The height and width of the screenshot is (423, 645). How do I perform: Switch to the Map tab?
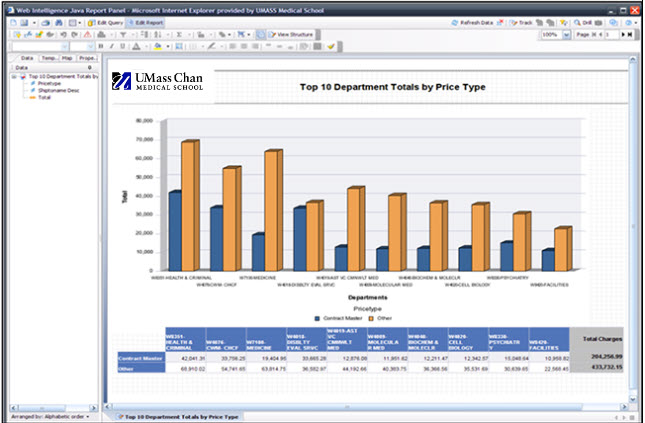(x=66, y=59)
